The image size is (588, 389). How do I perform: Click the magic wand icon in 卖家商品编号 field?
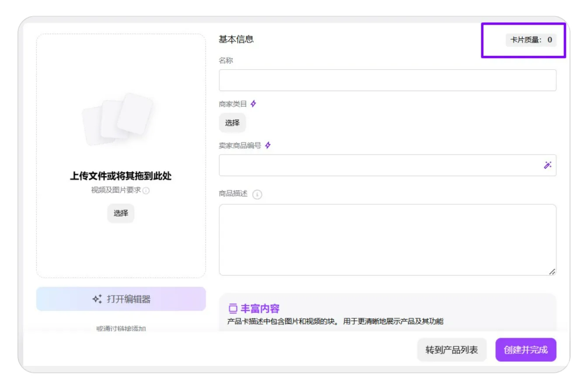tap(547, 165)
